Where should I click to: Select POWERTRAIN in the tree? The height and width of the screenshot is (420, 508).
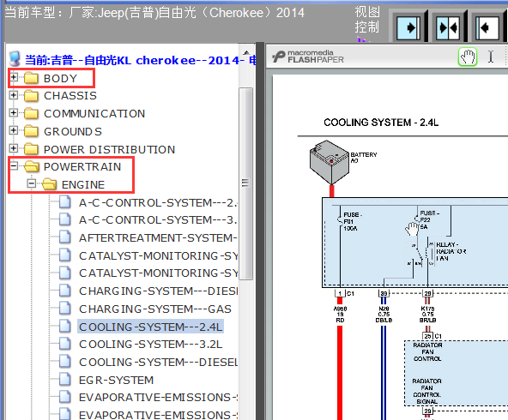(82, 167)
